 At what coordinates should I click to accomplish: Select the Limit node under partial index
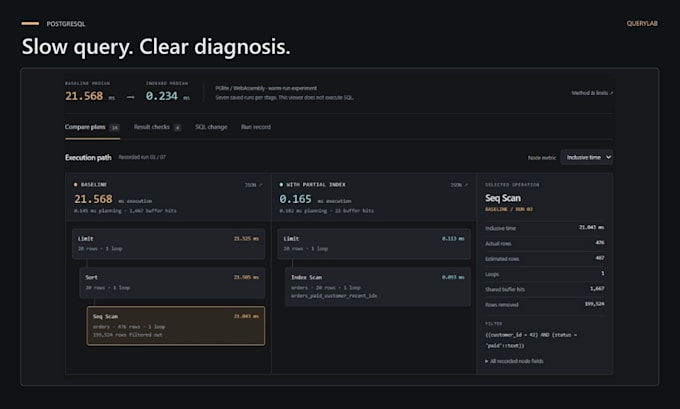(374, 244)
